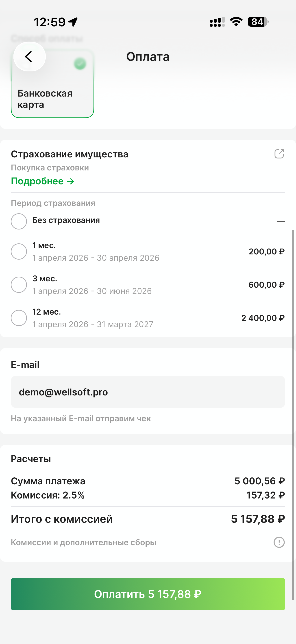Tap the 2 400,00 ₽ price label
The width and height of the screenshot is (296, 644).
(x=263, y=318)
